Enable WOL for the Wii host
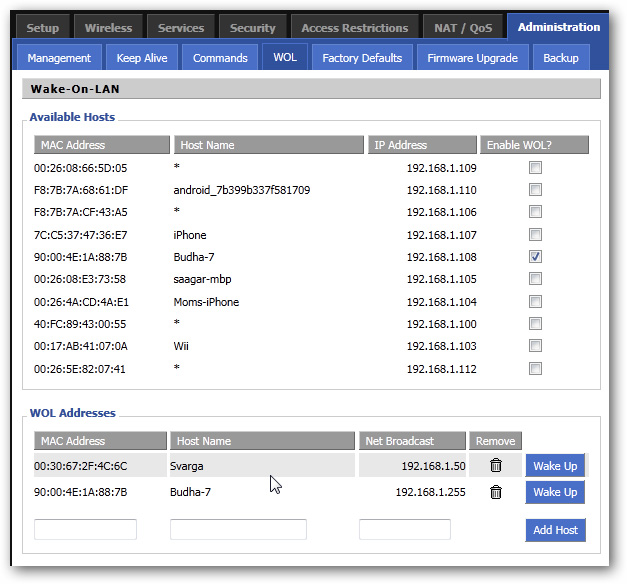627x584 pixels. coord(536,346)
